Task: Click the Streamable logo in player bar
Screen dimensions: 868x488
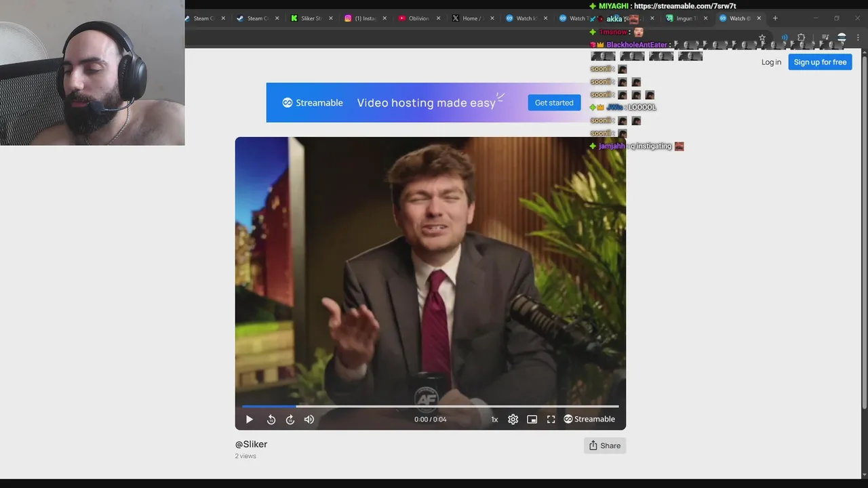Action: click(x=589, y=419)
